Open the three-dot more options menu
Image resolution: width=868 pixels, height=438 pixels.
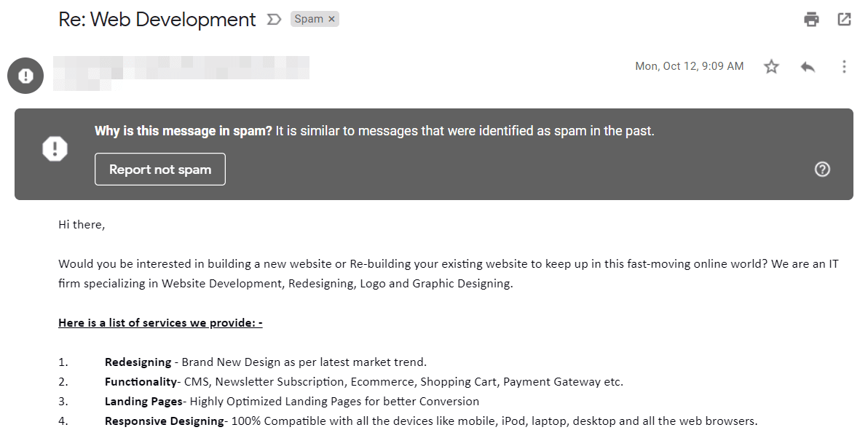[x=844, y=66]
